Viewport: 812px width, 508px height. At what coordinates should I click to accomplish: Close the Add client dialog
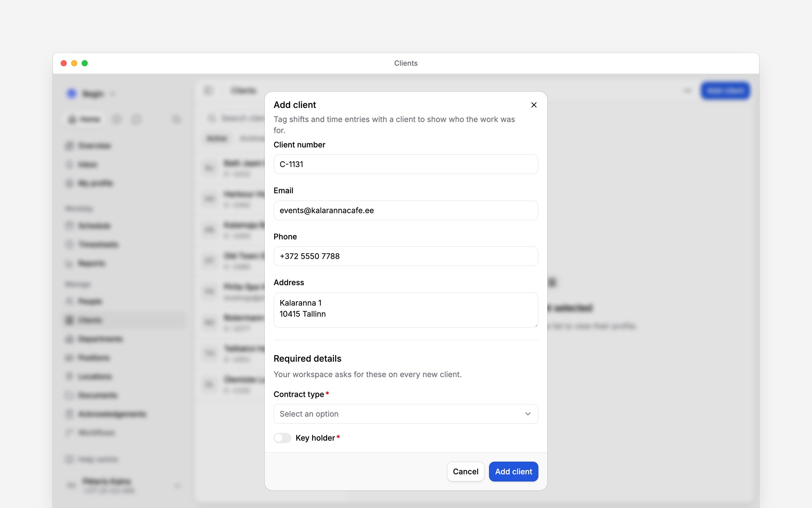pyautogui.click(x=534, y=105)
